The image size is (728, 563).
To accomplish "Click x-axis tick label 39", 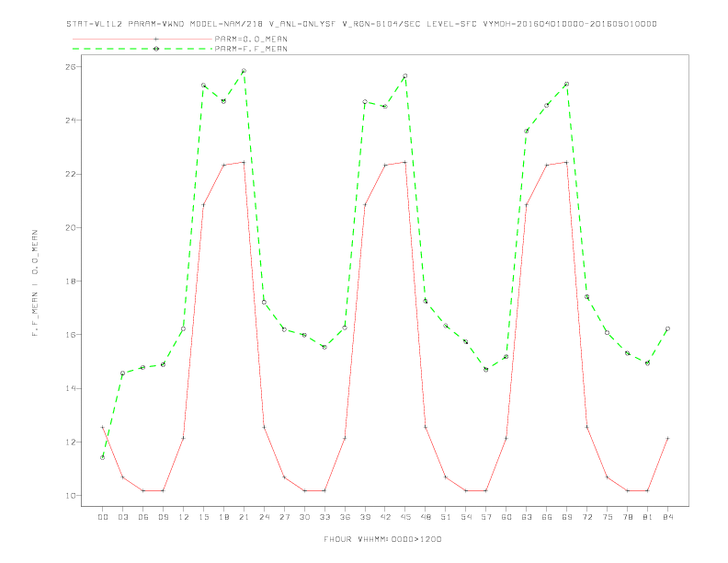I will pos(365,517).
